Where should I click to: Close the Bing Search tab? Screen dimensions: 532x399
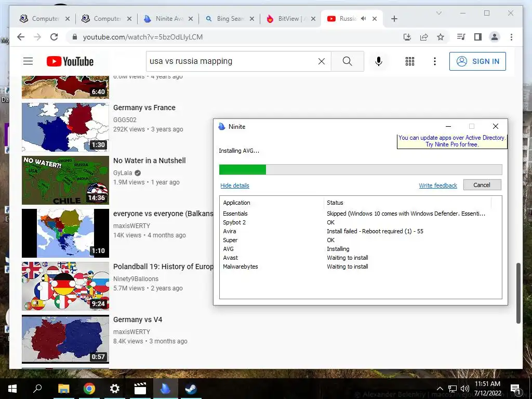click(252, 19)
